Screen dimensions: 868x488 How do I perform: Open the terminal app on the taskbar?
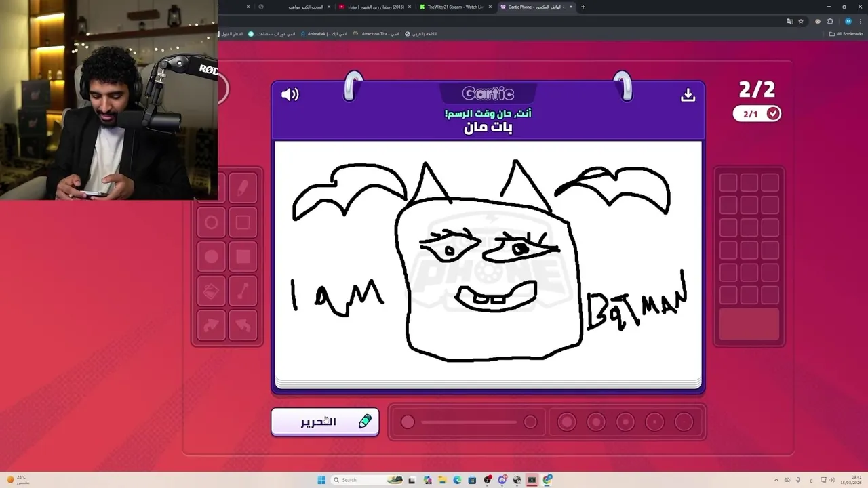tap(532, 480)
